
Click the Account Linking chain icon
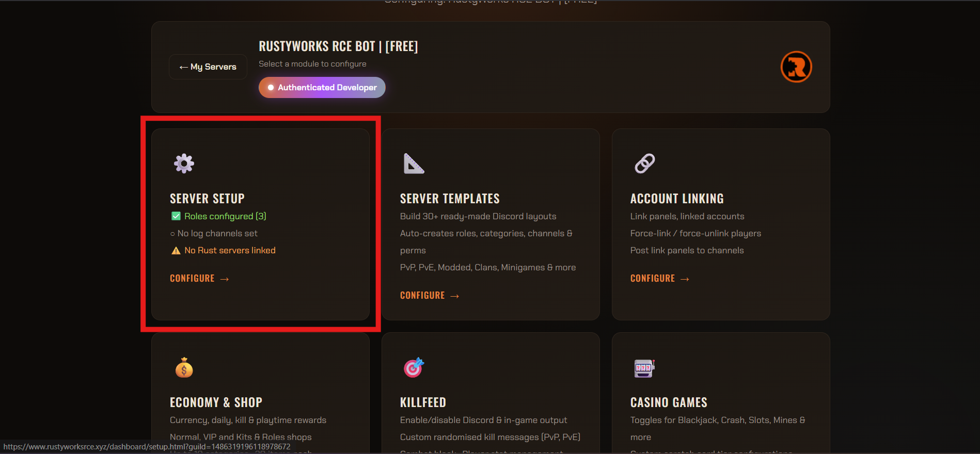click(644, 164)
